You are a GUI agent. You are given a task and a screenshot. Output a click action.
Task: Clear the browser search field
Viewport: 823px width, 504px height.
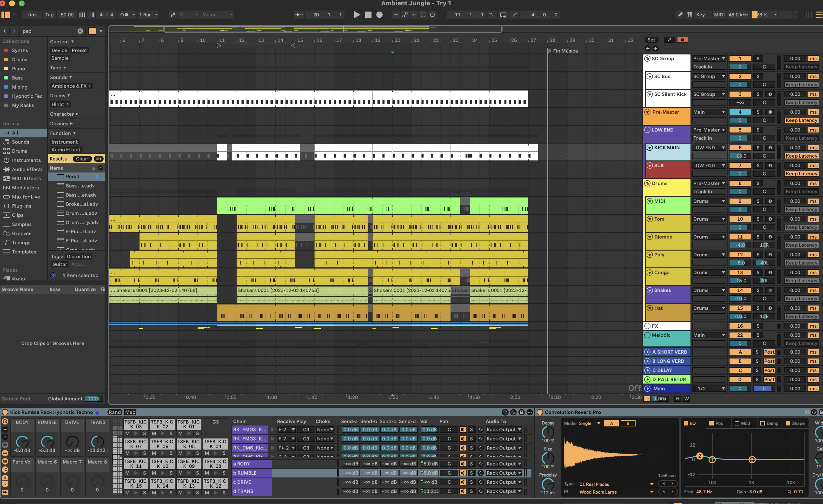pos(80,31)
